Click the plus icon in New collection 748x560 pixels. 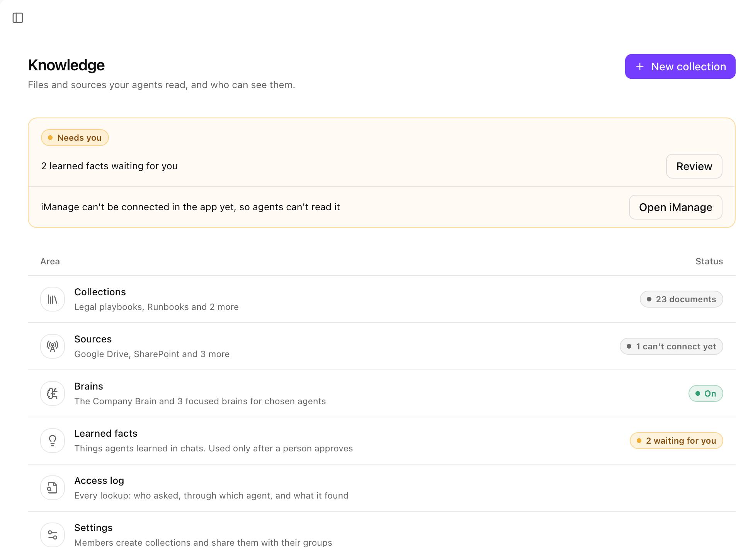pos(640,66)
